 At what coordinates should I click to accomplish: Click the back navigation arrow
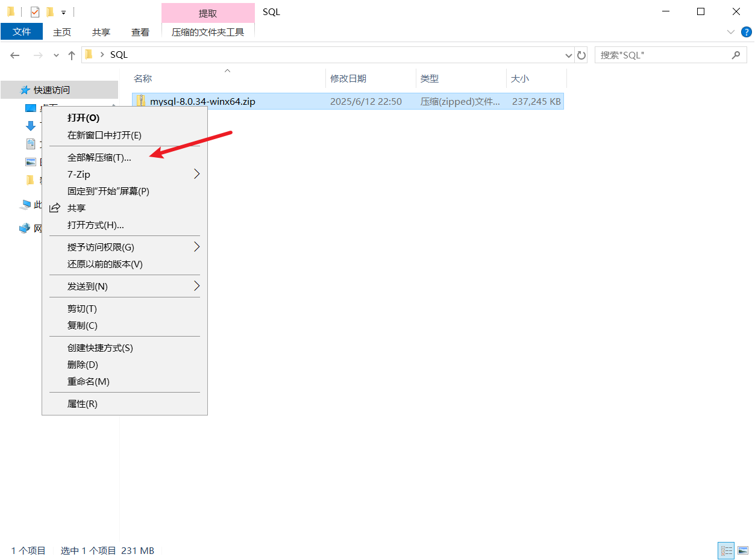[x=15, y=55]
